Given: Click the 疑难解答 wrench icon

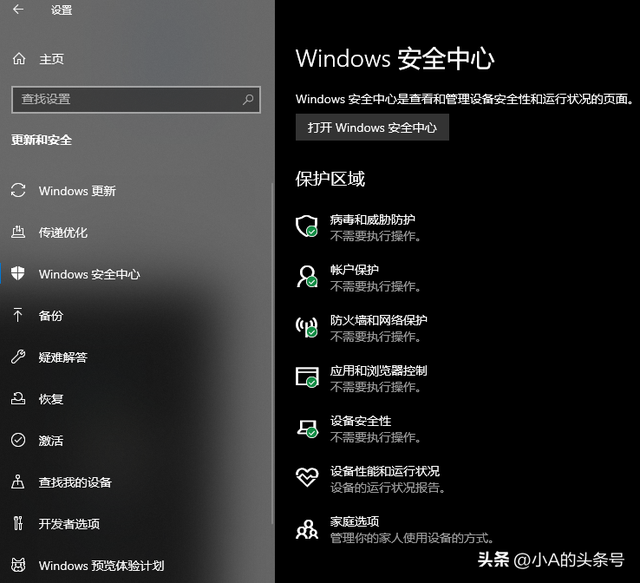Looking at the screenshot, I should click(x=18, y=356).
